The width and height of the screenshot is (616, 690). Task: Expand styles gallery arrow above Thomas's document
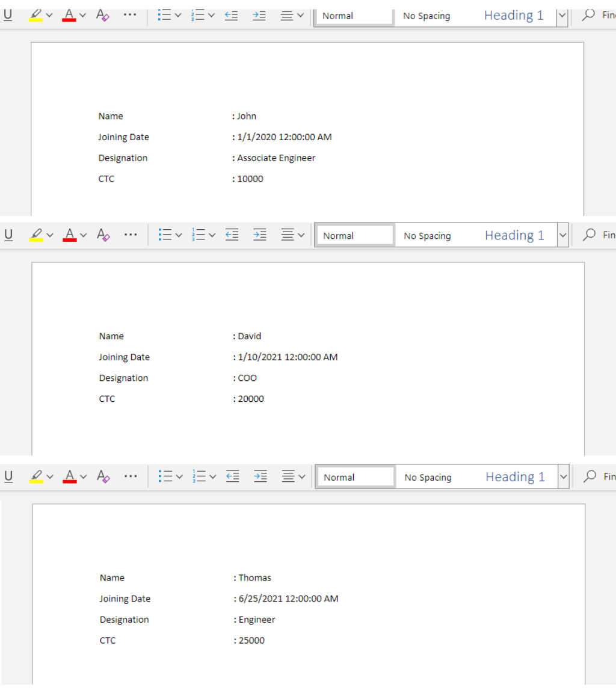point(564,477)
